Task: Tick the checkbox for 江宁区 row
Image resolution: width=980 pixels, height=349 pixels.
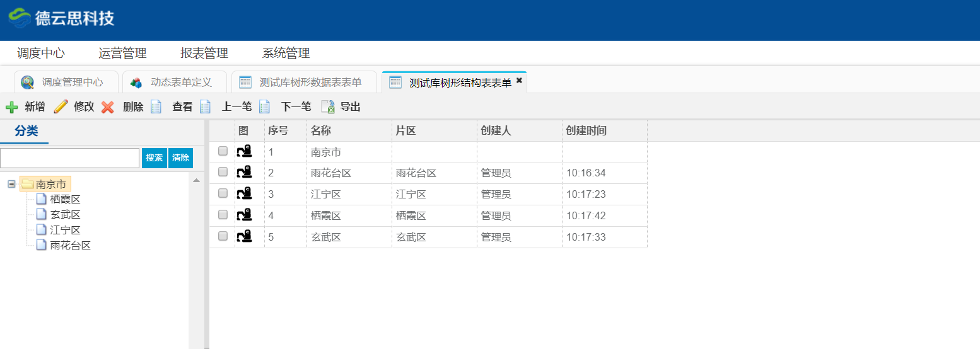Action: pos(223,193)
